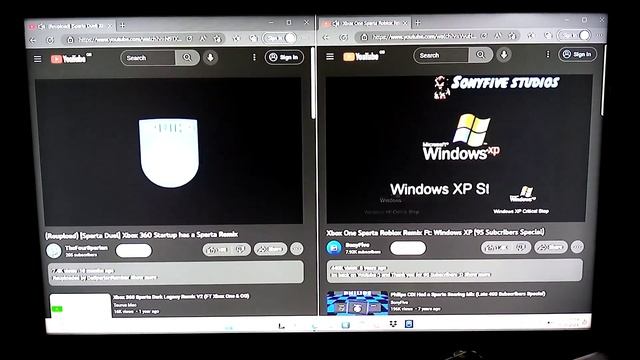Mute the tab using the right tab's speaker icon
Image resolution: width=640 pixels, height=360 pixels.
click(x=336, y=24)
